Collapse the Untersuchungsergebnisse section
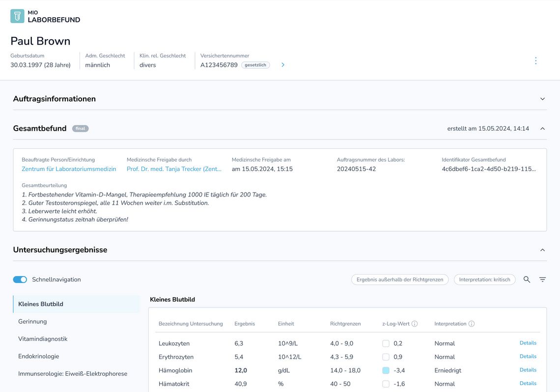 tap(542, 250)
